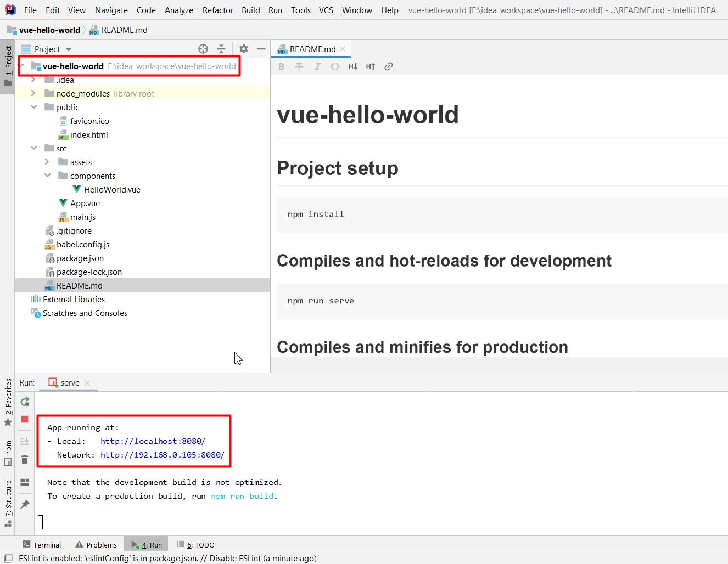This screenshot has height=564, width=728.
Task: Close the README.md editor tab
Action: [343, 49]
